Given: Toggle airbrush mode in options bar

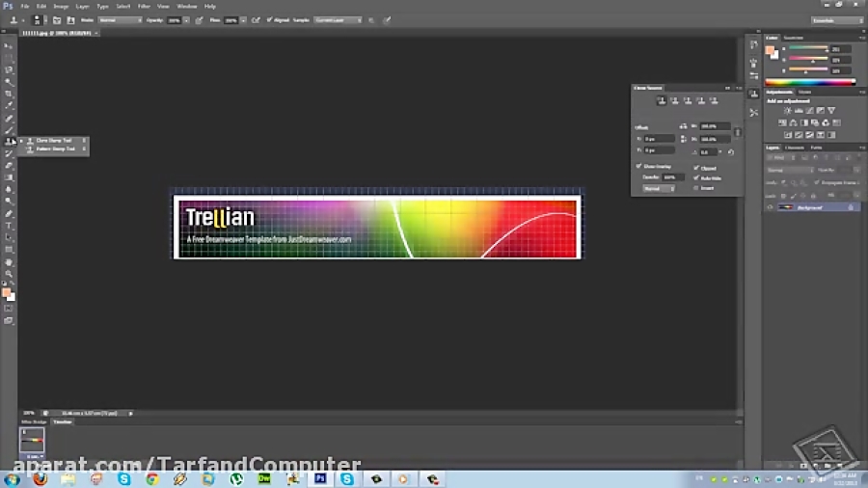Looking at the screenshot, I should click(256, 20).
